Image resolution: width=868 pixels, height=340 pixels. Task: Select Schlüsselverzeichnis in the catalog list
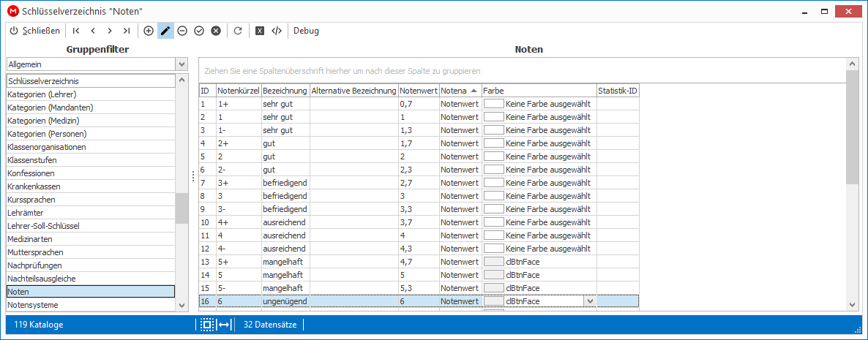click(x=91, y=81)
